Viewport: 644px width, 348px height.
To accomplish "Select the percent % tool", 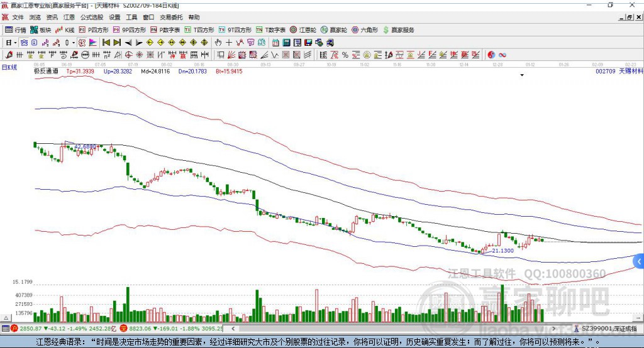I will 345,55.
